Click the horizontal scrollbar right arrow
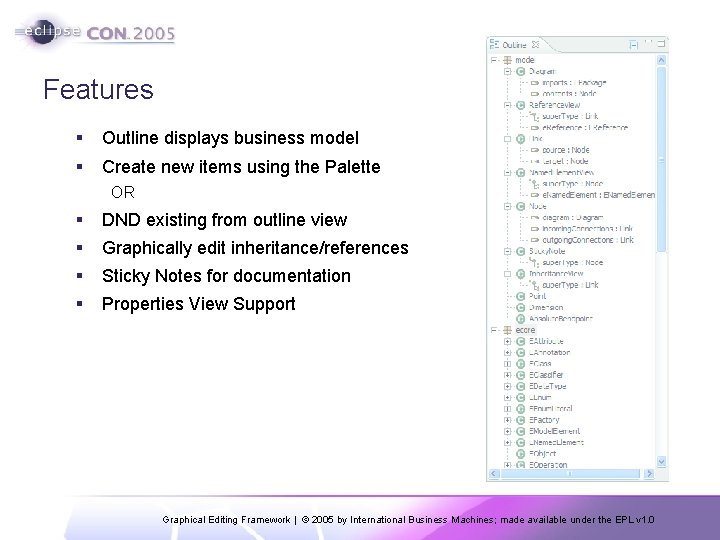 (649, 473)
